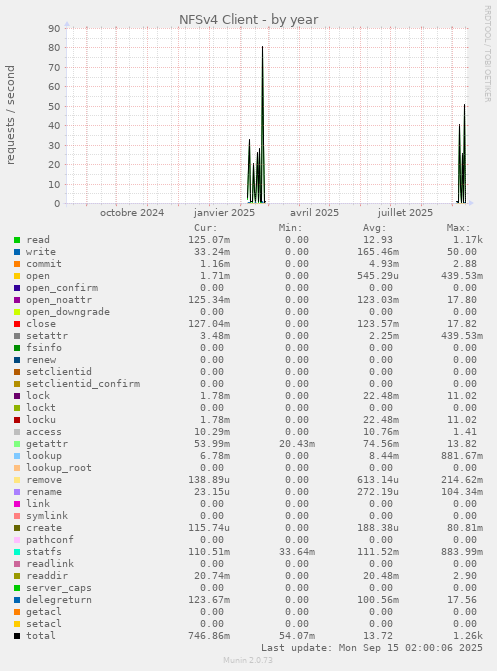Click the 'Avg:' column header
Viewport: 497px width, 671px height.
coord(375,228)
